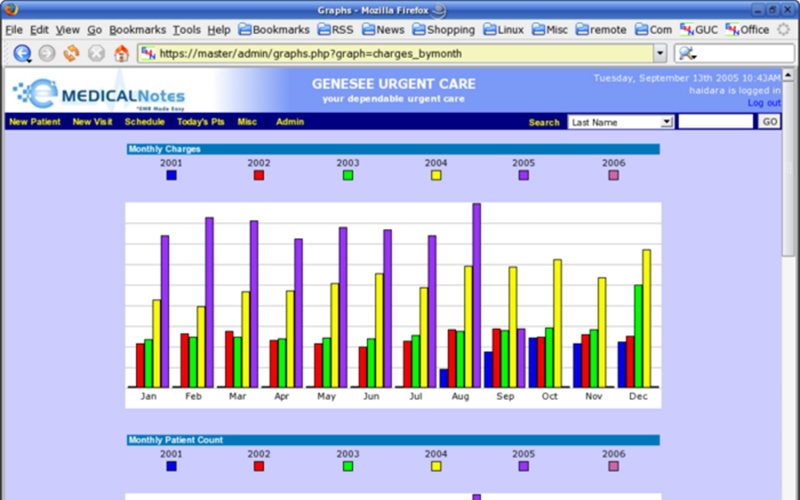The width and height of the screenshot is (800, 500).
Task: Open the RSS bookmarks folder
Action: pyautogui.click(x=335, y=30)
